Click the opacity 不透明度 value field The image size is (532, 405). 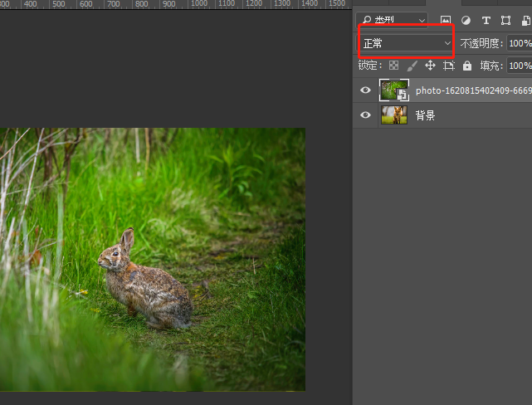click(520, 43)
